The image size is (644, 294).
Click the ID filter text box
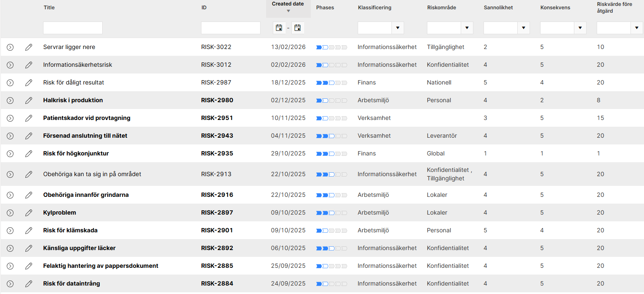coord(231,28)
